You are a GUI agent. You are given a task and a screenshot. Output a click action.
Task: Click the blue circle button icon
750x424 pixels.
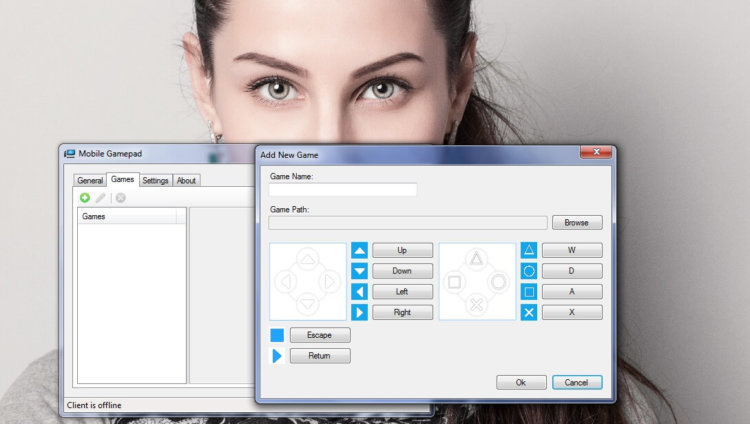[x=530, y=271]
